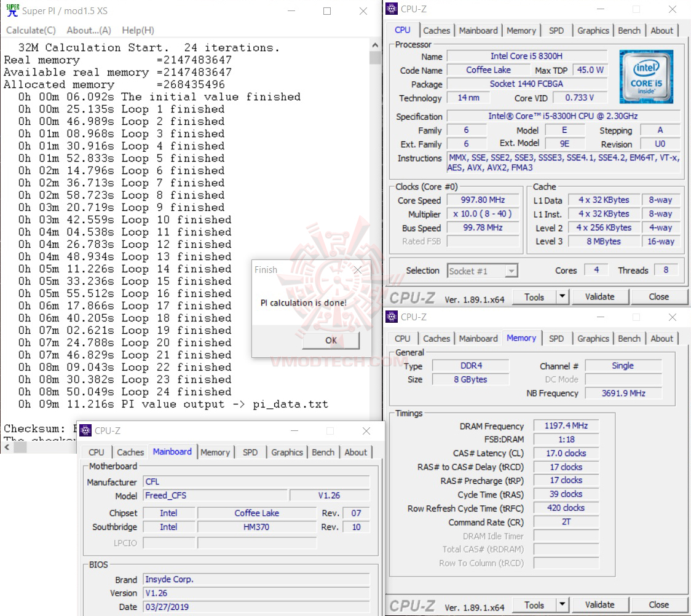Click Validate in Memory CPU-Z window
This screenshot has height=616, width=691.
[599, 605]
